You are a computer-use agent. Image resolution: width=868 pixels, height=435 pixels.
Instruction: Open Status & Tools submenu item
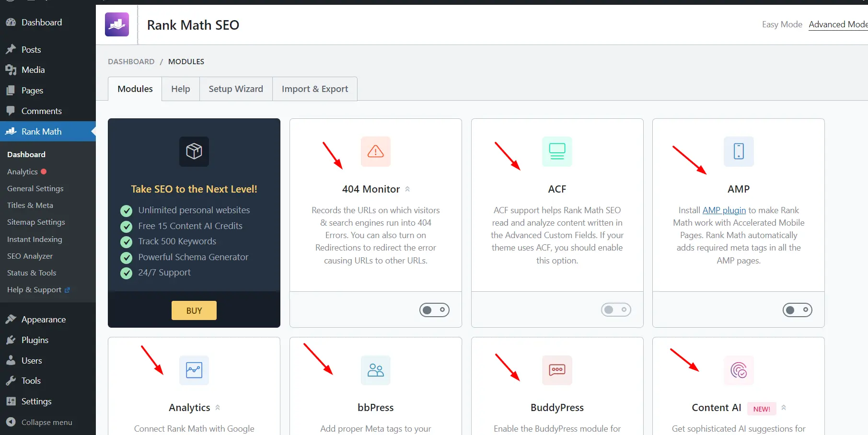(32, 273)
